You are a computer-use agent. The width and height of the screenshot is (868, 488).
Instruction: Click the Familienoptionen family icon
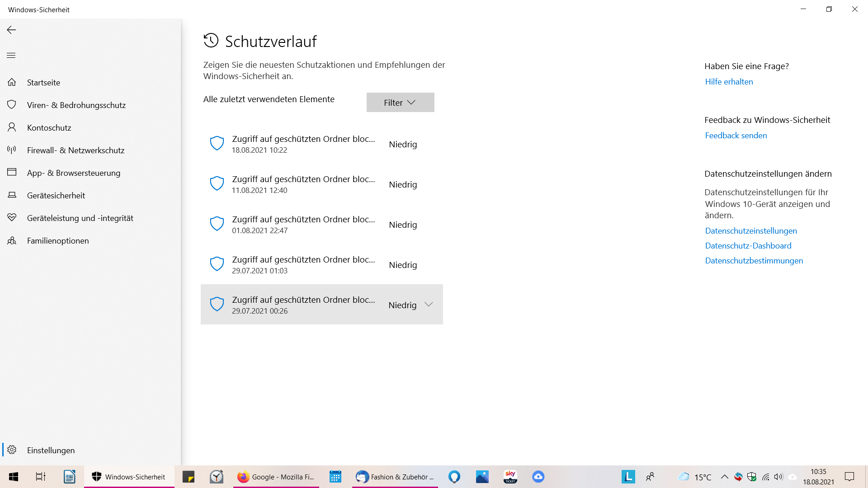point(12,240)
